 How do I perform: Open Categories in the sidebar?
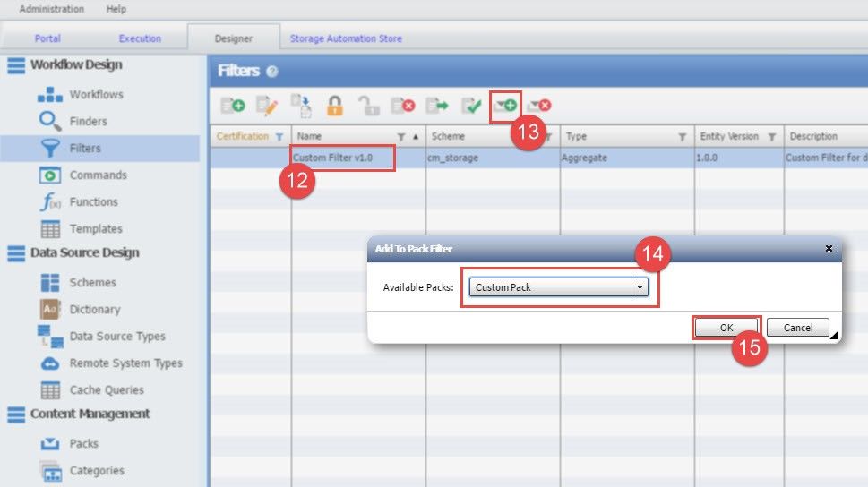pos(97,470)
